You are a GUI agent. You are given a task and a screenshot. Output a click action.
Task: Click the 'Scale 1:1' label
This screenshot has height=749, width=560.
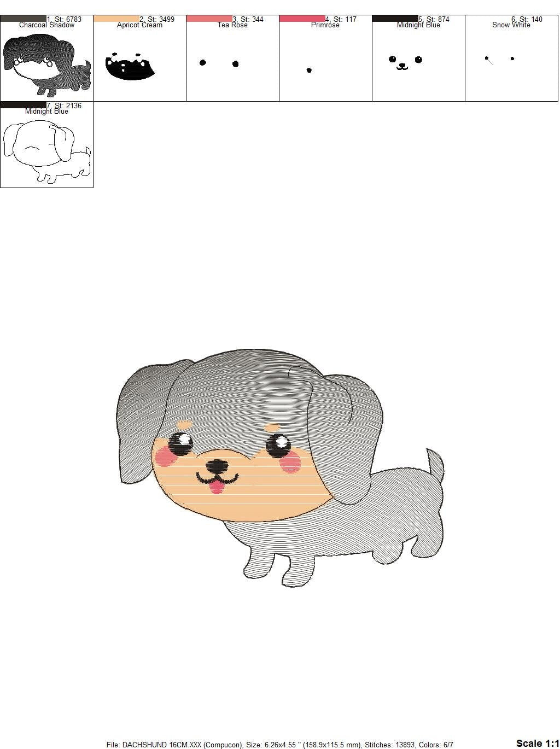tap(537, 743)
